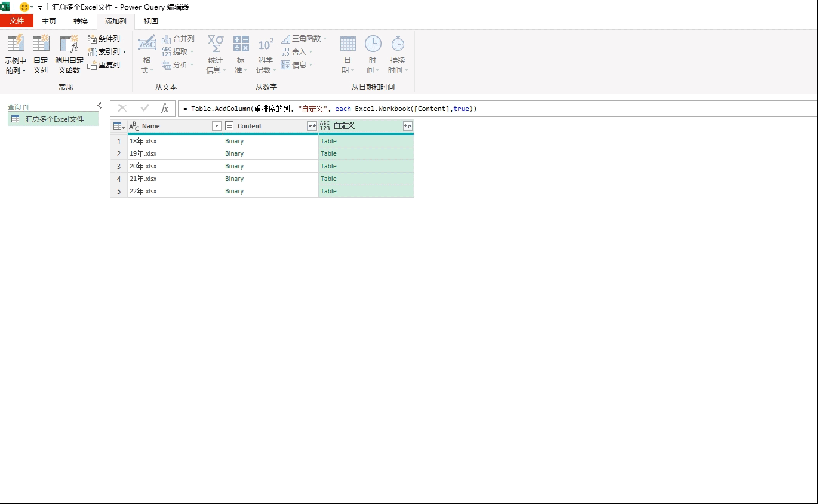This screenshot has height=504, width=818.
Task: Open the Extract (提取) menu
Action: pyautogui.click(x=178, y=52)
